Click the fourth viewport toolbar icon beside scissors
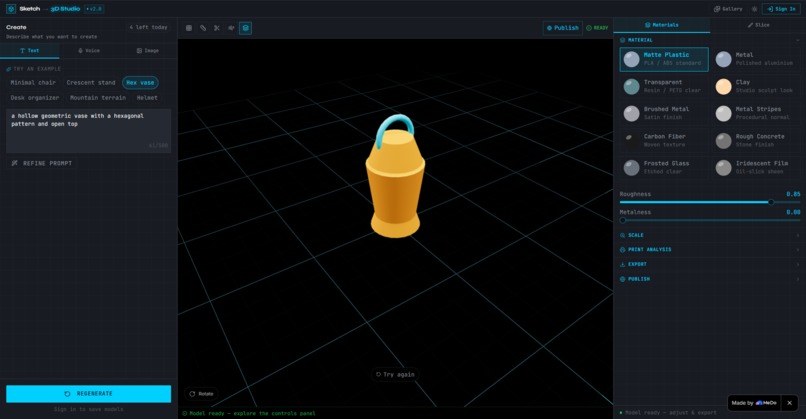This screenshot has height=419, width=806. point(231,28)
